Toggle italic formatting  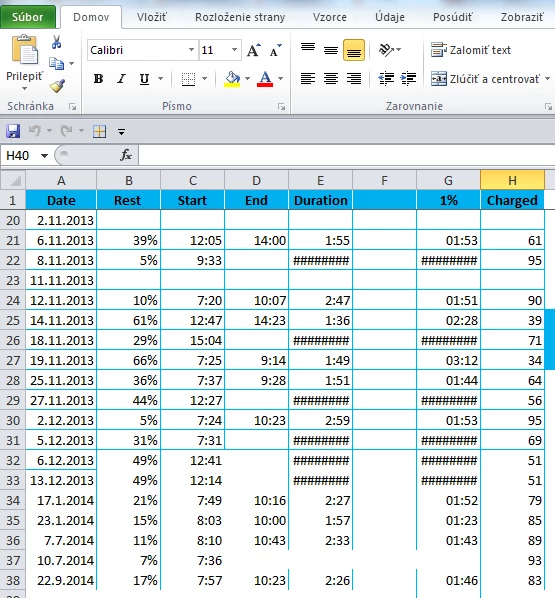[121, 79]
